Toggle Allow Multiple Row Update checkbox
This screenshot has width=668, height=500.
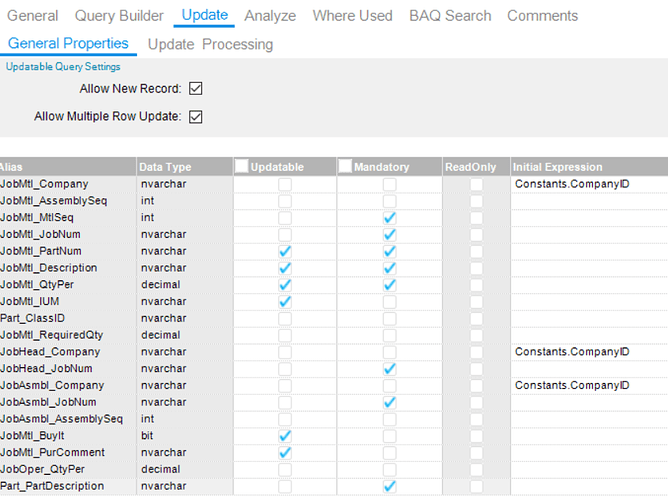[x=196, y=117]
